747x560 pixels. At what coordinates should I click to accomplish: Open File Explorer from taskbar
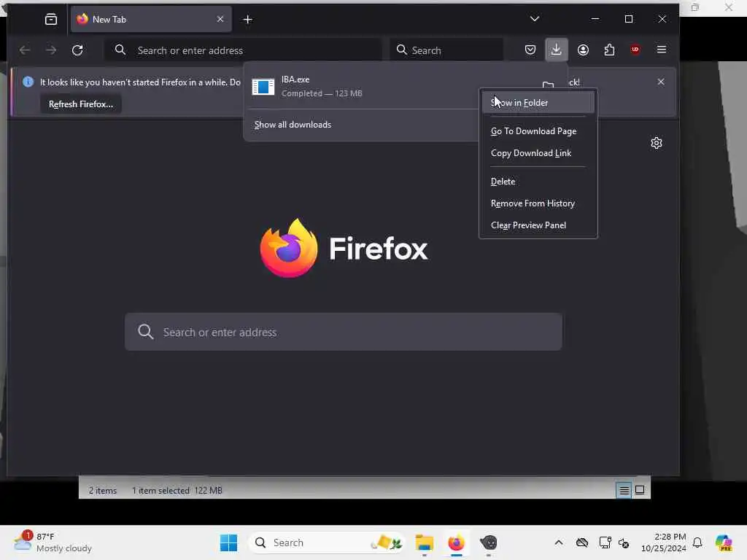[x=424, y=542]
